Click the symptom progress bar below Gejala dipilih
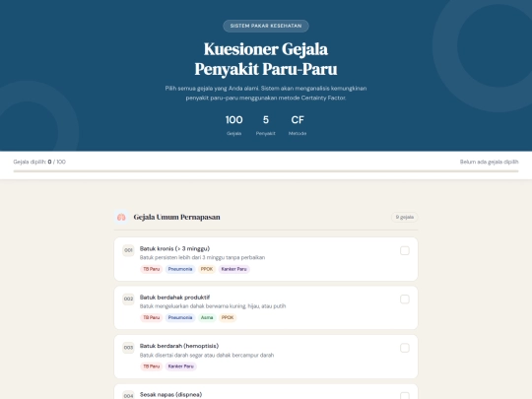 point(266,171)
